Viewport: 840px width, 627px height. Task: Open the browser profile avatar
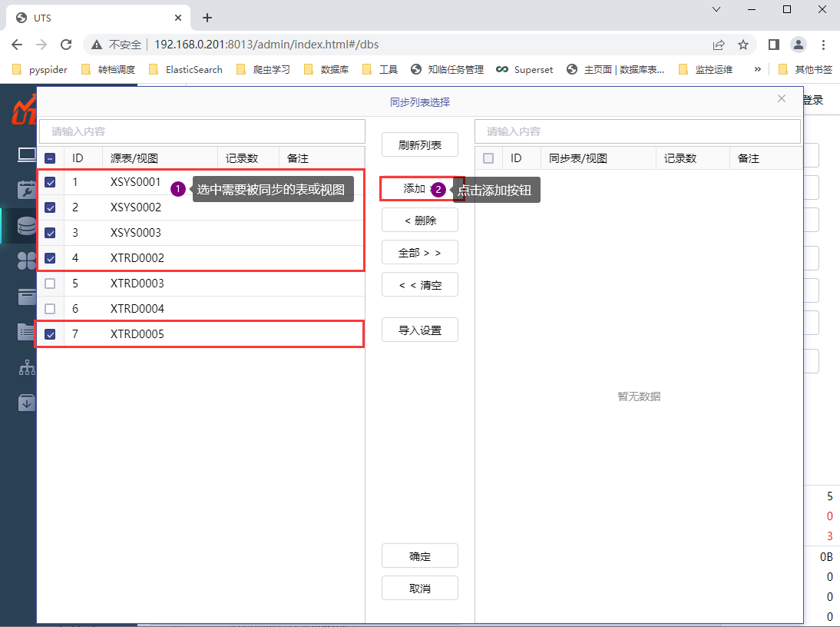click(799, 45)
